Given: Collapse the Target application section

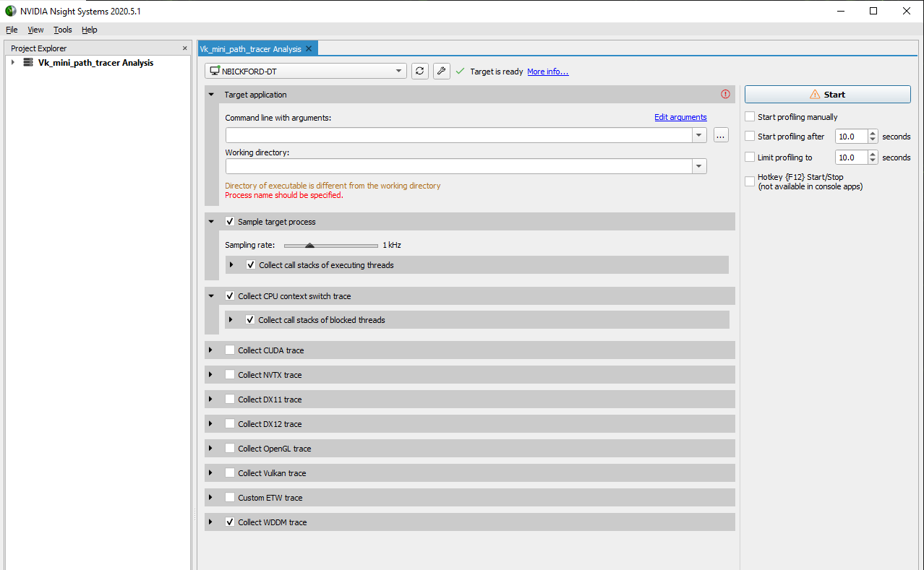Looking at the screenshot, I should coord(211,94).
